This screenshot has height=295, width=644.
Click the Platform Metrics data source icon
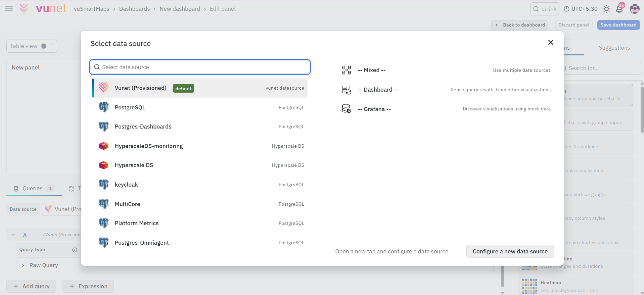point(103,223)
